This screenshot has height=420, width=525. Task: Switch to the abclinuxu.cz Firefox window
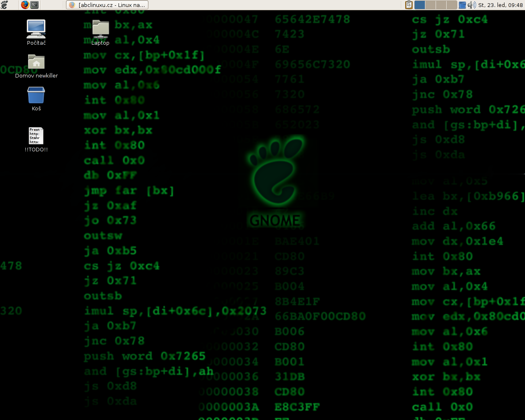[x=107, y=5]
